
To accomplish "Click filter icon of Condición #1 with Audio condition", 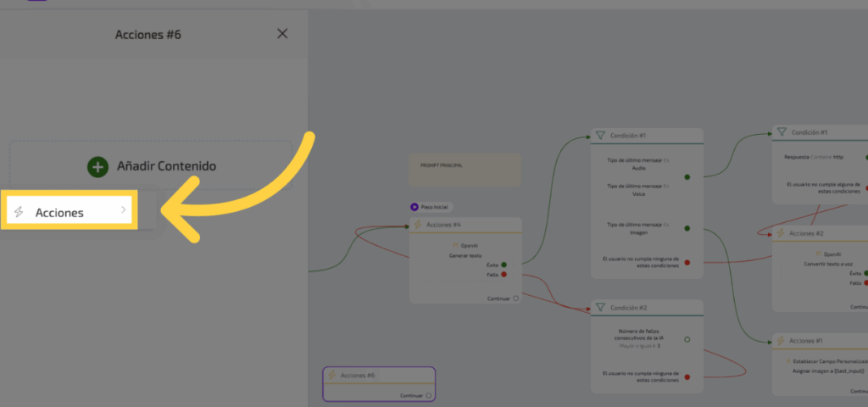I will pos(599,135).
